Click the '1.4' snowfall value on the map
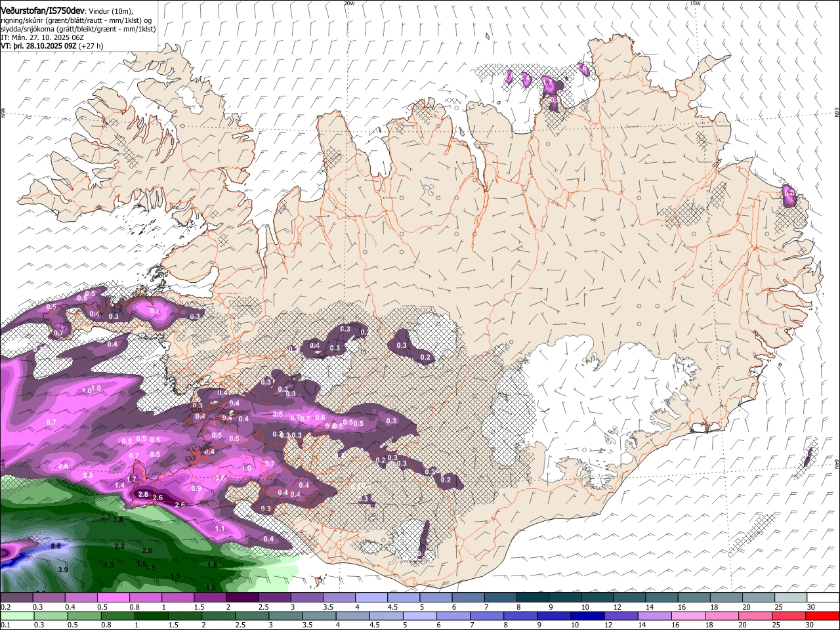 click(x=119, y=485)
